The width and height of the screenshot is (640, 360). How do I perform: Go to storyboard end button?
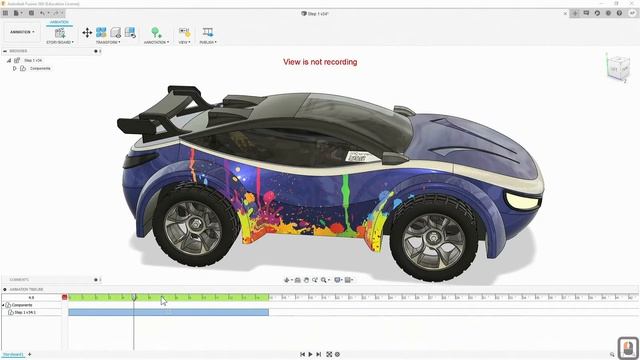pos(318,354)
